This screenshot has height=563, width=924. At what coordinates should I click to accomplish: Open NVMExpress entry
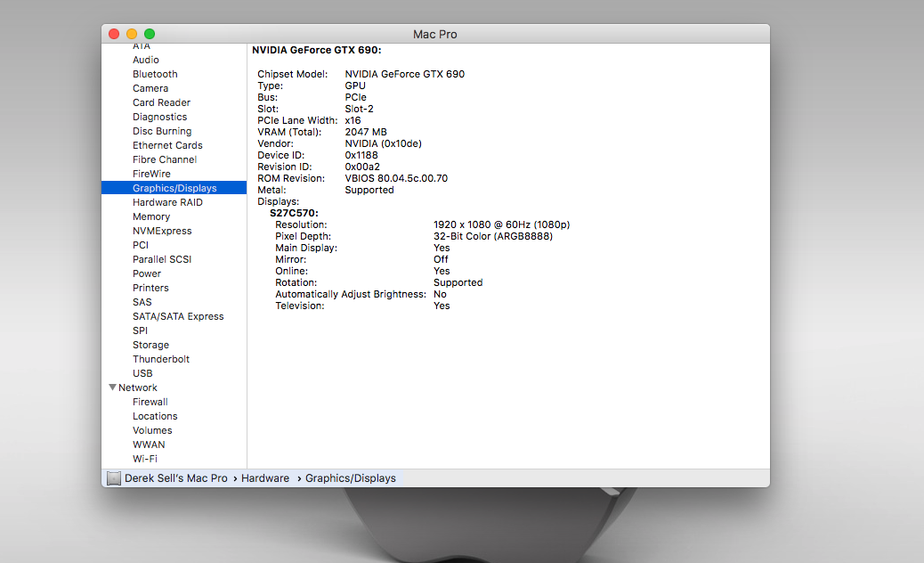pyautogui.click(x=162, y=231)
